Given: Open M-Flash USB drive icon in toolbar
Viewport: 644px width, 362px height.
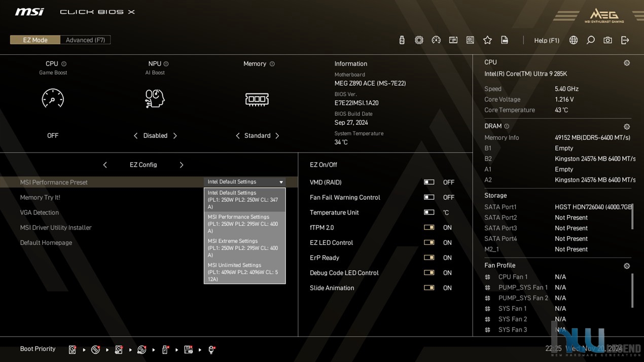Looking at the screenshot, I should [x=402, y=40].
